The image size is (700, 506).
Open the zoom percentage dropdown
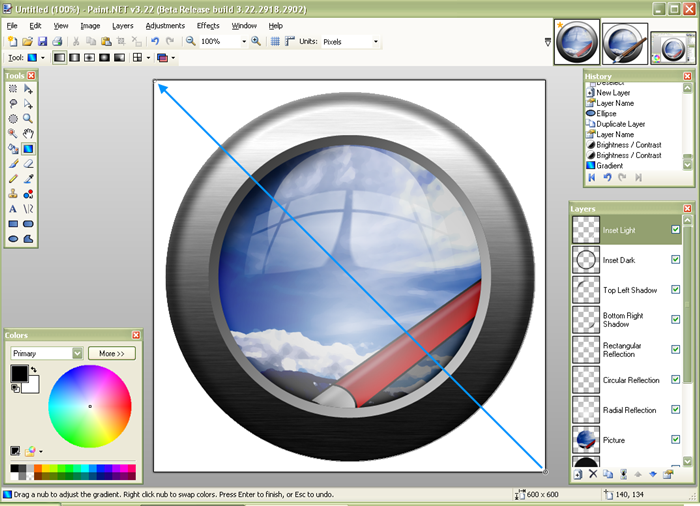pyautogui.click(x=244, y=42)
